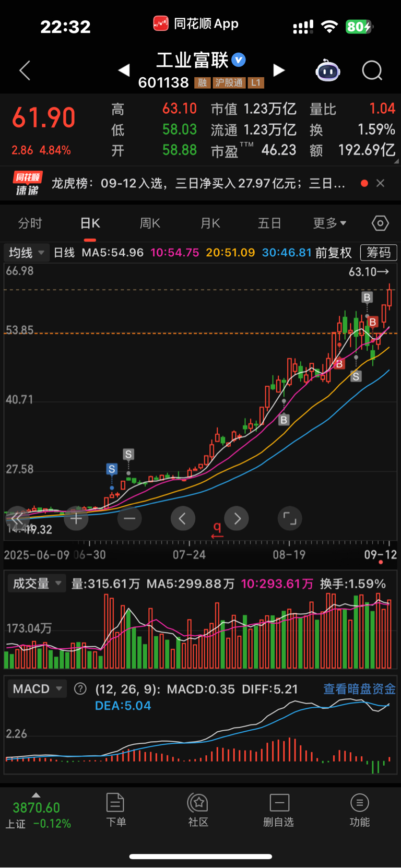
Task: Open the 均线 indicator dropdown
Action: coord(27,253)
